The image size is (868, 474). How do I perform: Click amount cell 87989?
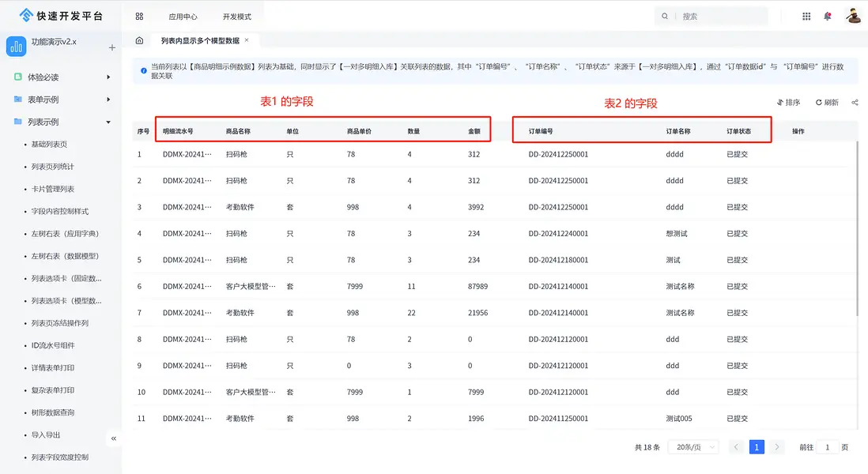pyautogui.click(x=477, y=286)
